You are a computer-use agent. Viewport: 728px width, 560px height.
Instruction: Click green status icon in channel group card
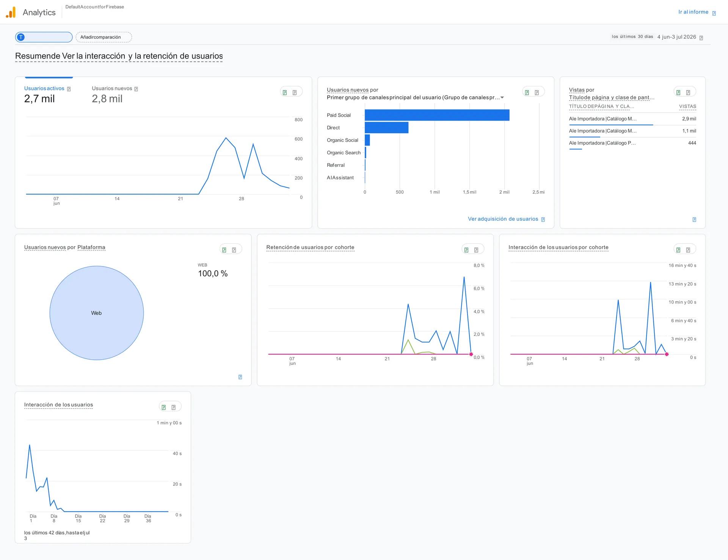527,93
